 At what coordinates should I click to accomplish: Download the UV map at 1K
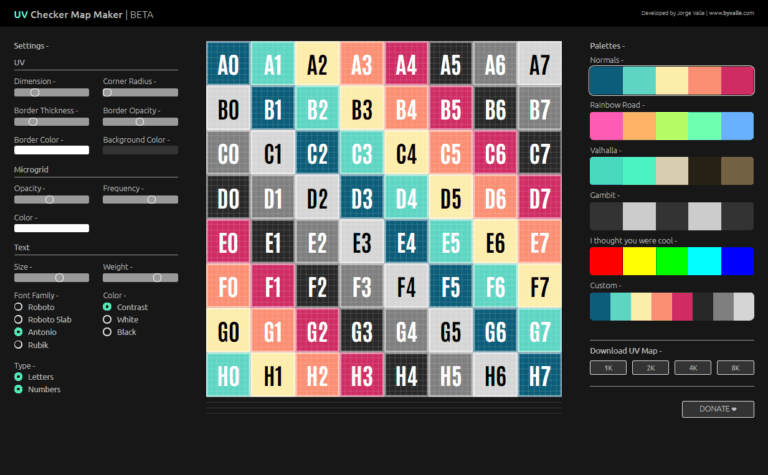click(607, 368)
